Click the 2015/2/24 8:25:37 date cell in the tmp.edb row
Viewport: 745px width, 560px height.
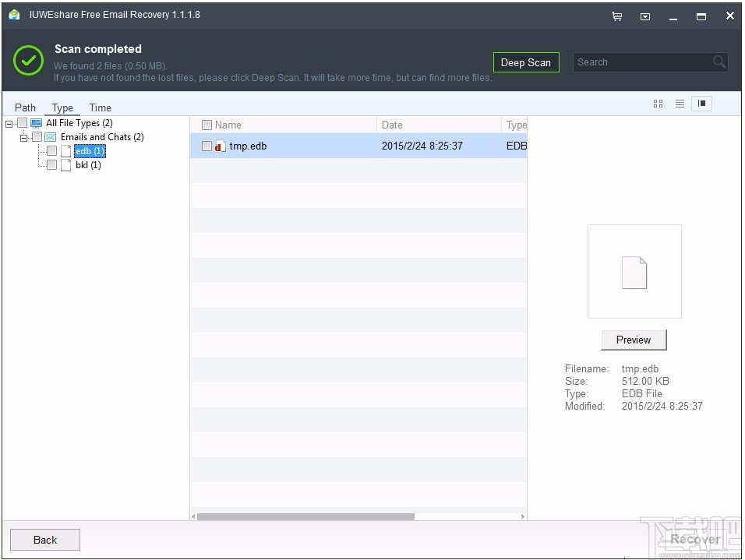click(x=422, y=146)
